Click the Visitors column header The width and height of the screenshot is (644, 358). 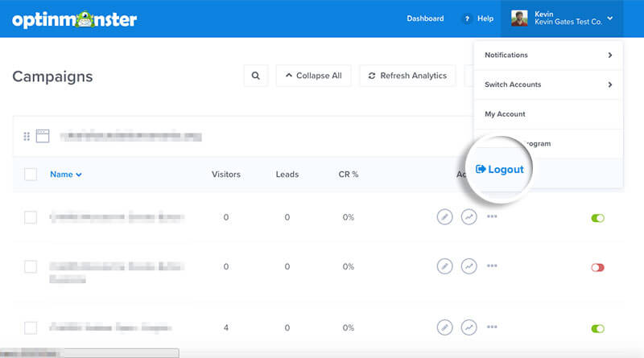pyautogui.click(x=226, y=175)
